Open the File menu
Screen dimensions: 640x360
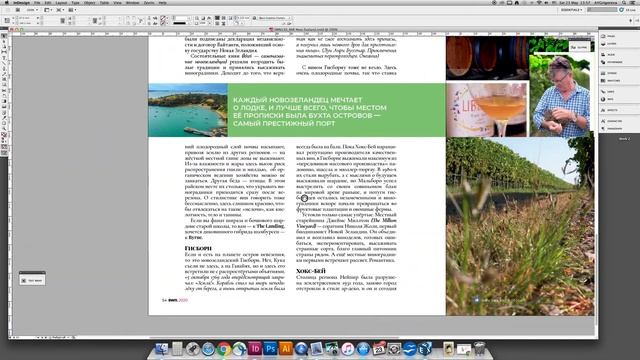coord(37,2)
